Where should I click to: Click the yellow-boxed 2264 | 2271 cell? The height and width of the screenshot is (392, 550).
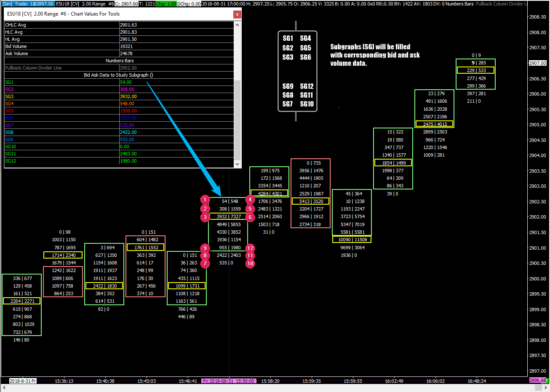click(22, 301)
